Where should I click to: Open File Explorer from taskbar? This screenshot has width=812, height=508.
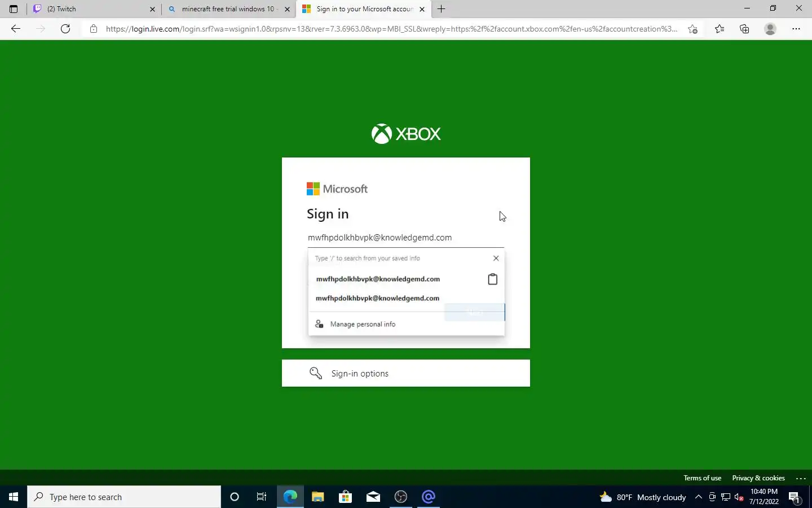coord(318,497)
